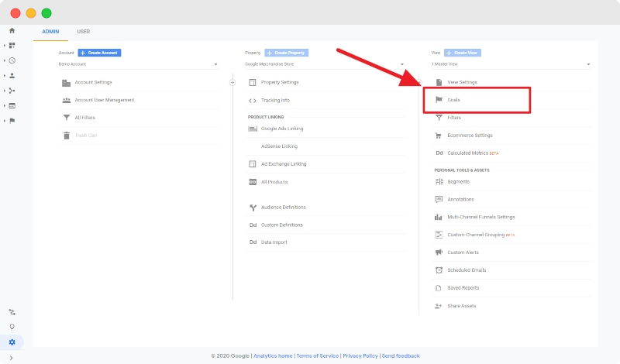Image resolution: width=620 pixels, height=364 pixels.
Task: Click the Trash Can icon
Action: point(67,136)
